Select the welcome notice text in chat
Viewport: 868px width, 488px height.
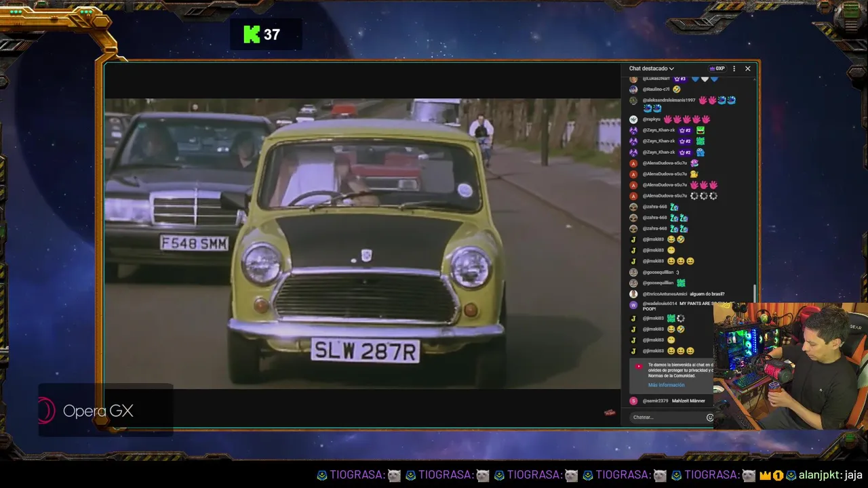(x=680, y=370)
